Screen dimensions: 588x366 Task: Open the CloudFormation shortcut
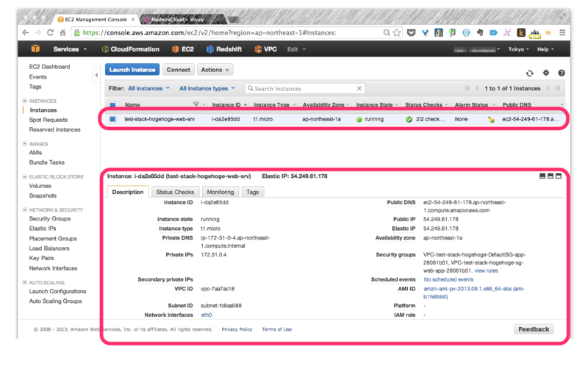point(131,49)
